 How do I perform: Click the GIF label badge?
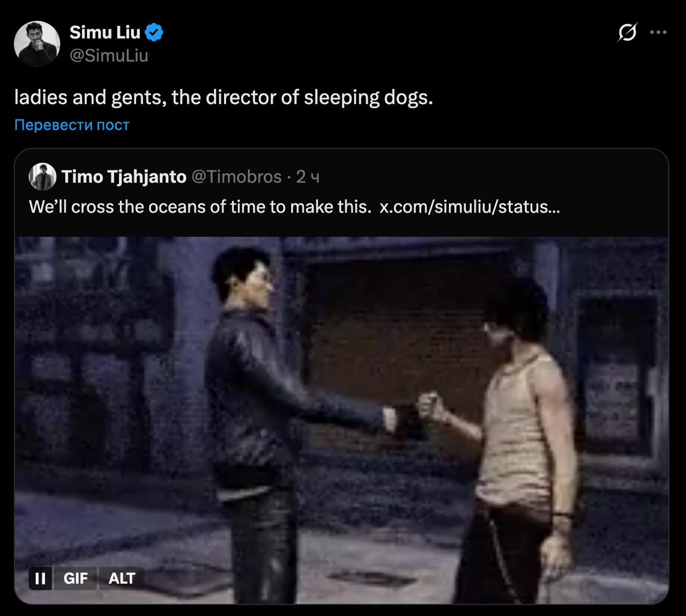[x=76, y=579]
